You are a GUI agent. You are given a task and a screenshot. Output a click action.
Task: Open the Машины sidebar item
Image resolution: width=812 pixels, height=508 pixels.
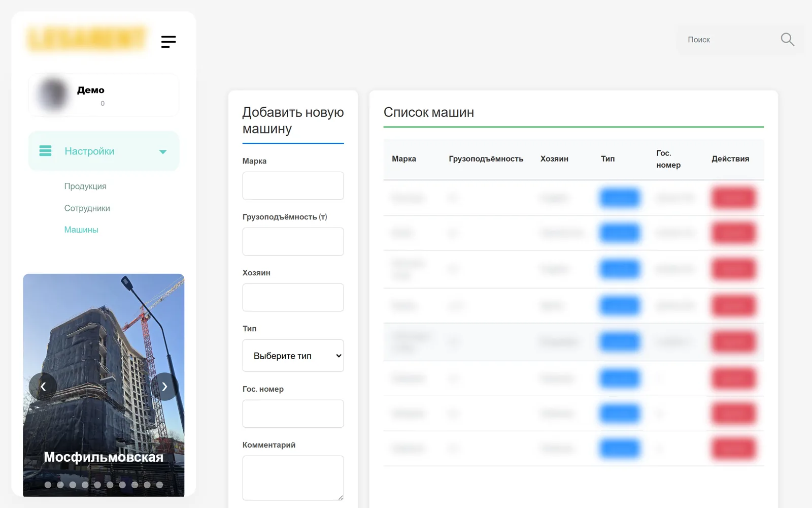click(81, 230)
